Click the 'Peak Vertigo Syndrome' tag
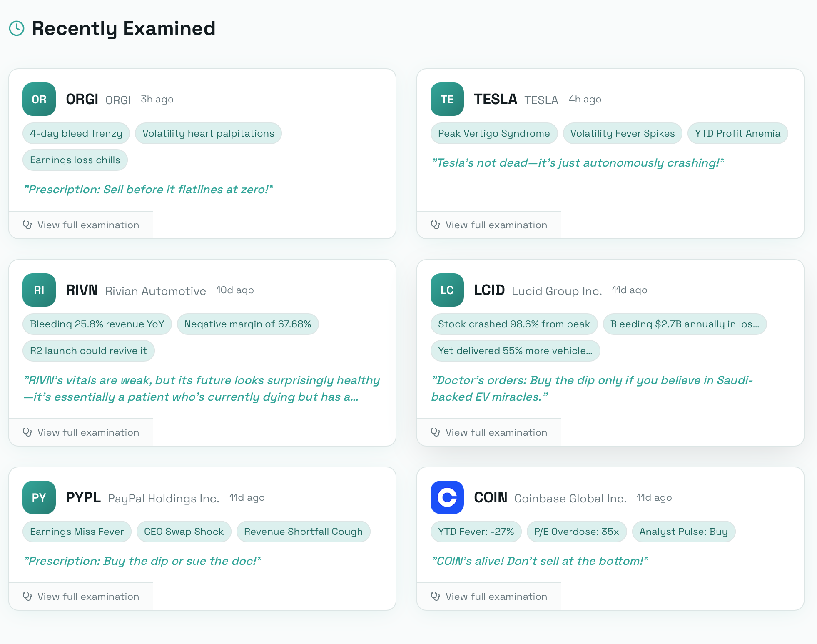 point(494,133)
